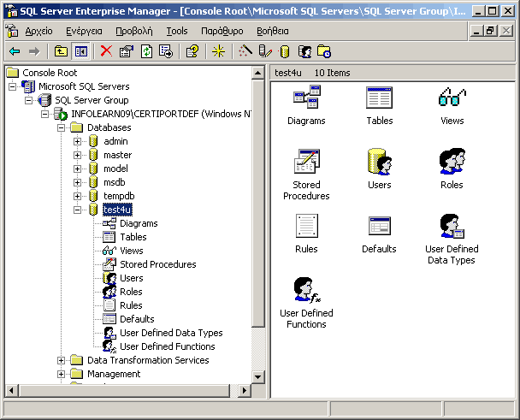The image size is (520, 420).
Task: Open the Roles icon in right pane
Action: (x=452, y=161)
